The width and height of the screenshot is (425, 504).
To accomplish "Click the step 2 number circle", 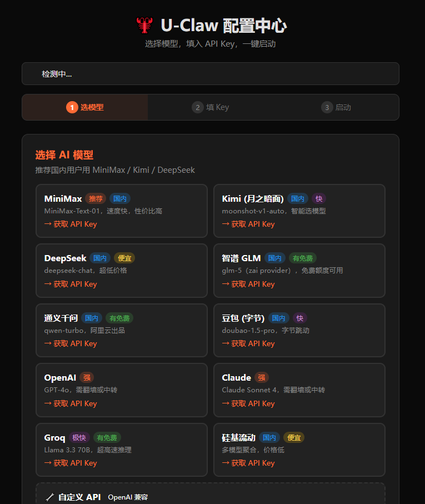I will [x=198, y=107].
